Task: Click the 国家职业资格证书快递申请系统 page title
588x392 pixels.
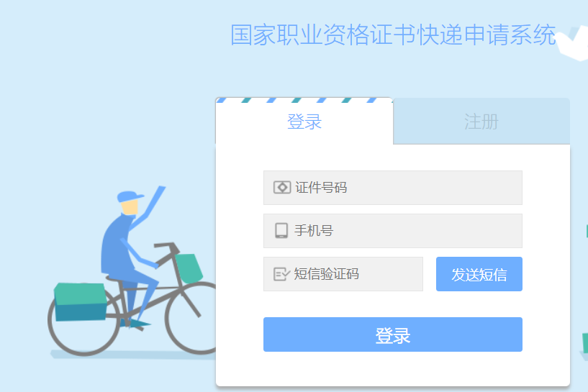Action: coord(393,35)
